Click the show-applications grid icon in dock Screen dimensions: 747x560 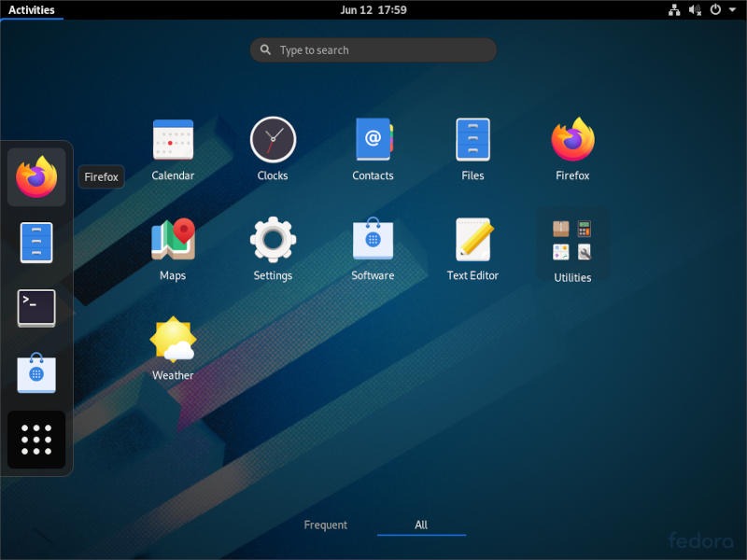pyautogui.click(x=35, y=440)
